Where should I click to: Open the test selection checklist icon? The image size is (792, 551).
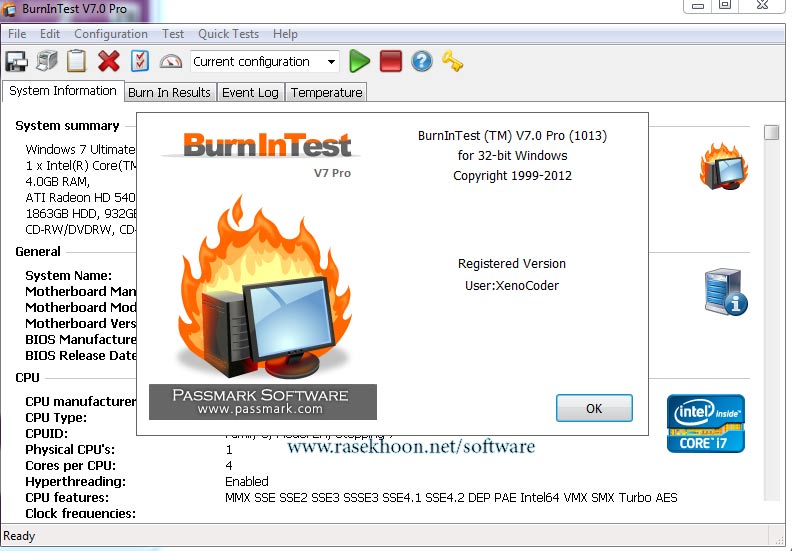tap(139, 61)
